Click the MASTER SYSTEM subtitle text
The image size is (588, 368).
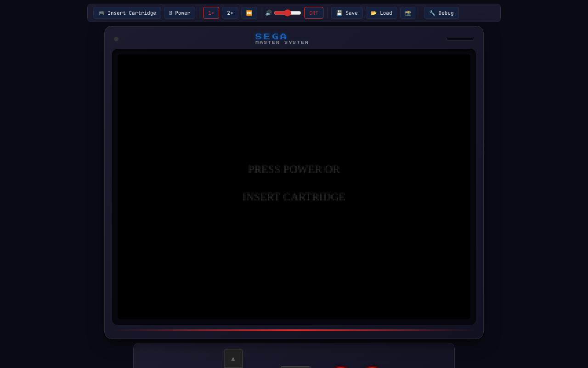click(282, 43)
